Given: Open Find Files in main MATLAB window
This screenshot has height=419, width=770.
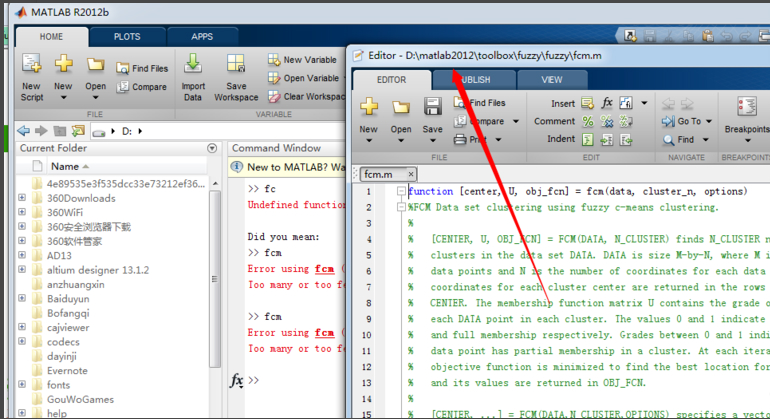Looking at the screenshot, I should (142, 68).
